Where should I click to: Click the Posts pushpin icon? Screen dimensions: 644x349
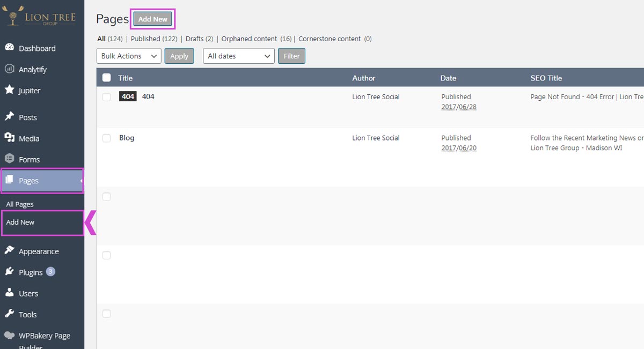(9, 117)
